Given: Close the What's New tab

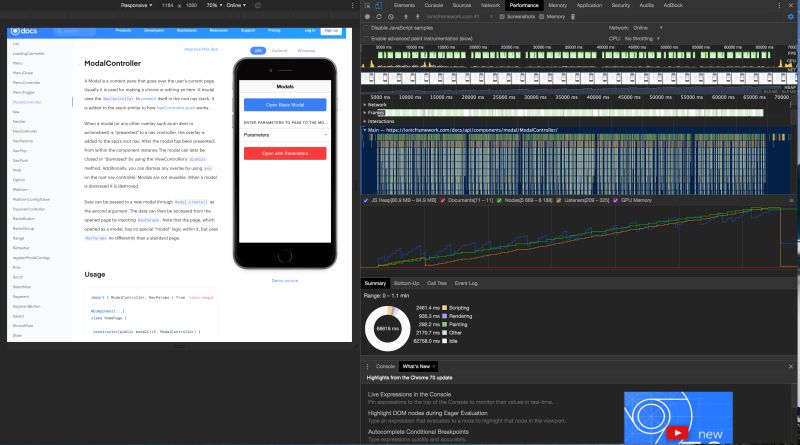Looking at the screenshot, I should click(434, 366).
